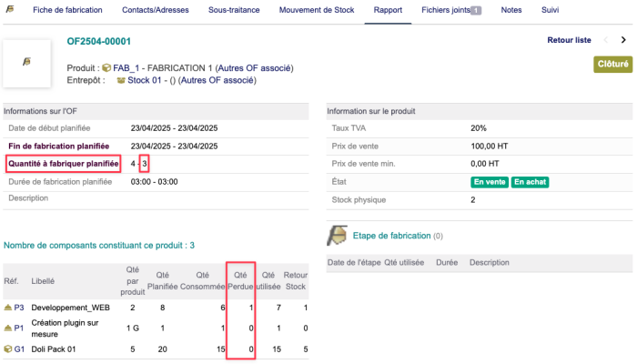The image size is (637, 364).
Task: Click the warehouse icon before Stock 01
Action: 120,80
